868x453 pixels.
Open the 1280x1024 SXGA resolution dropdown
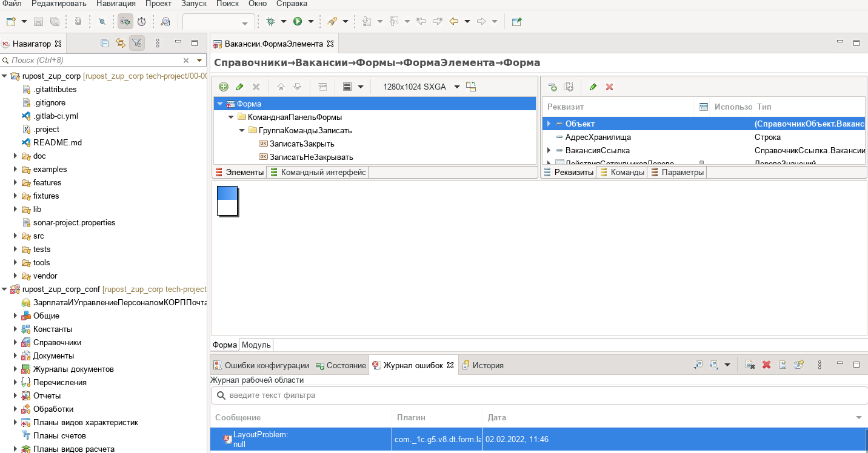click(x=457, y=87)
